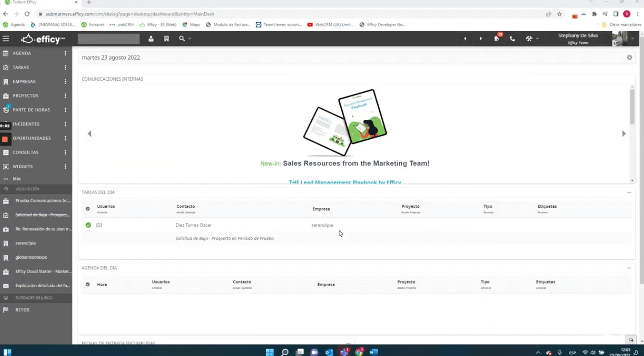Open the dashboard settings gear icon

tap(630, 57)
